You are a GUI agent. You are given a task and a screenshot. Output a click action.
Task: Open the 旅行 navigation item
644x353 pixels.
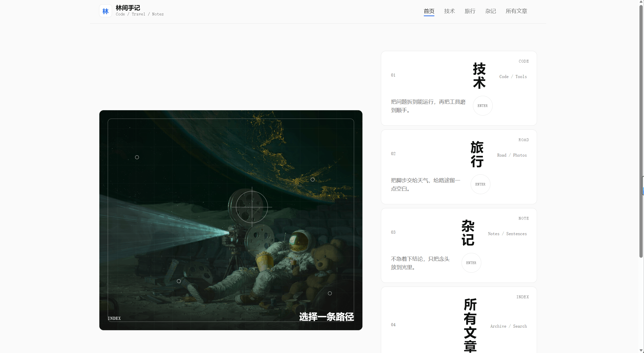tap(470, 11)
